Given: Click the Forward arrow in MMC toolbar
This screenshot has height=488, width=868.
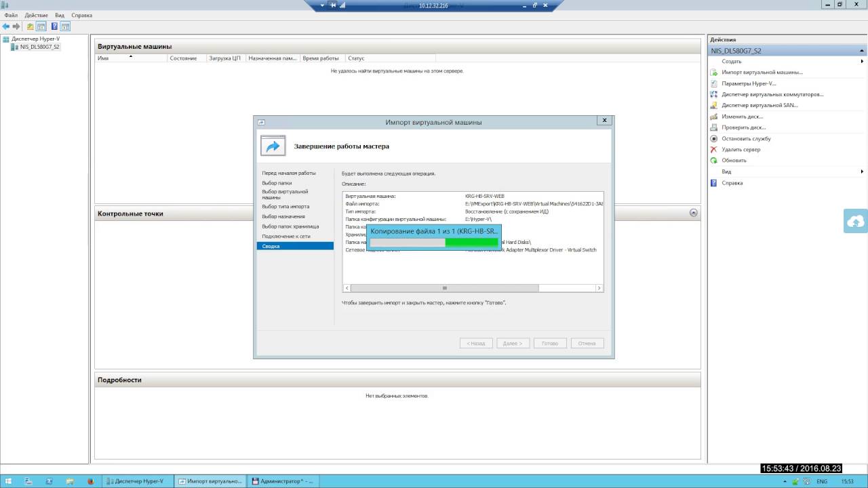Looking at the screenshot, I should click(16, 26).
